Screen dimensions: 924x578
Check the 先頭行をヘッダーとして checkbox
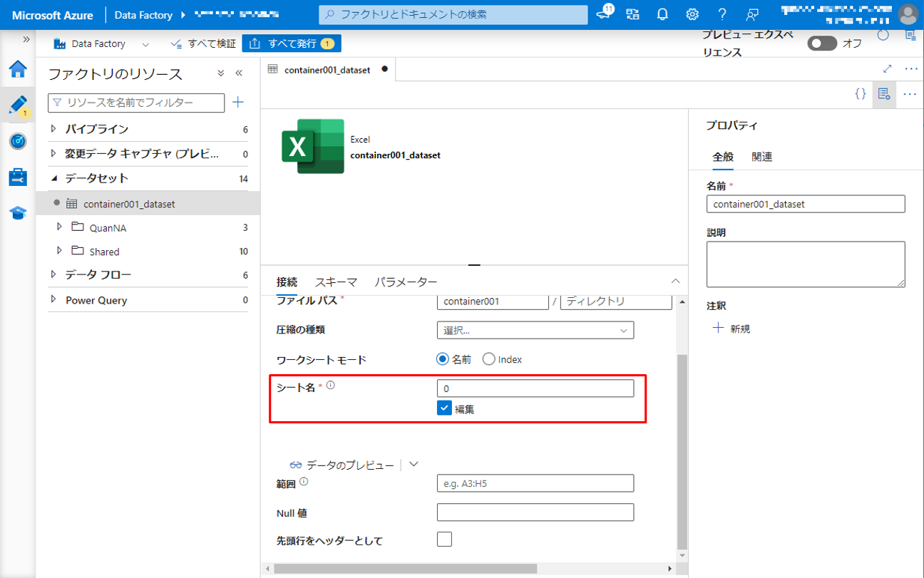[444, 539]
